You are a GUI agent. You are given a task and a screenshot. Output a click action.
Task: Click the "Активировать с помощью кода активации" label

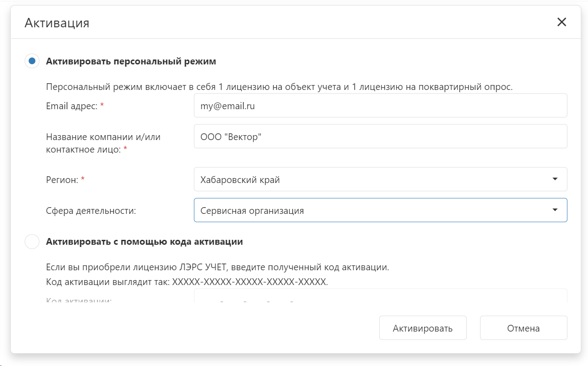coord(144,242)
